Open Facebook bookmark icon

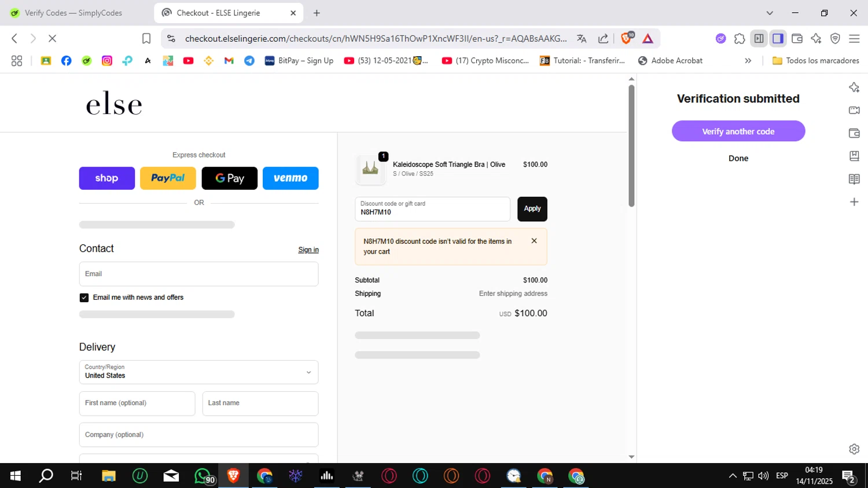[67, 61]
